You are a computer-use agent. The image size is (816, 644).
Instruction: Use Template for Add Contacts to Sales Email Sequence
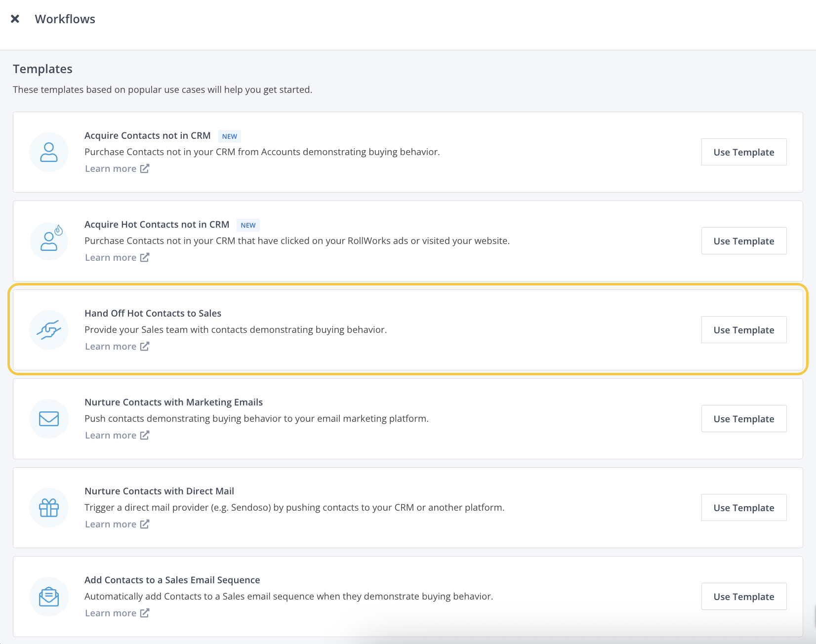coord(743,596)
